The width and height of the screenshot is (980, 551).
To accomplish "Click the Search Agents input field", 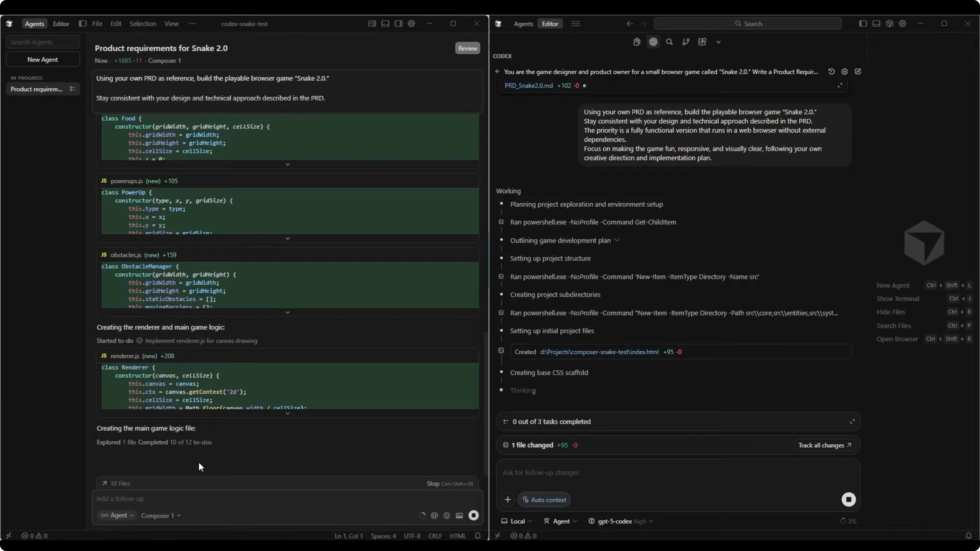I will [43, 42].
